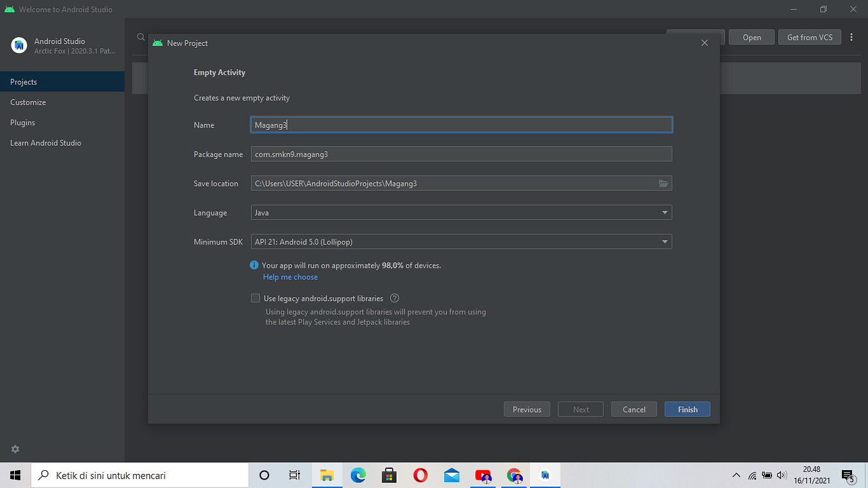This screenshot has height=488, width=868.
Task: Click the help icon beside legacy support libraries
Action: [x=394, y=298]
